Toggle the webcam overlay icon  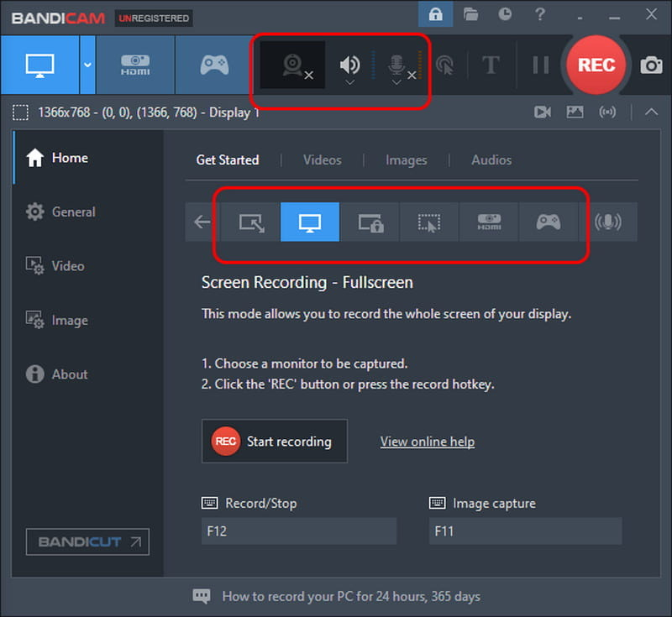(x=292, y=65)
